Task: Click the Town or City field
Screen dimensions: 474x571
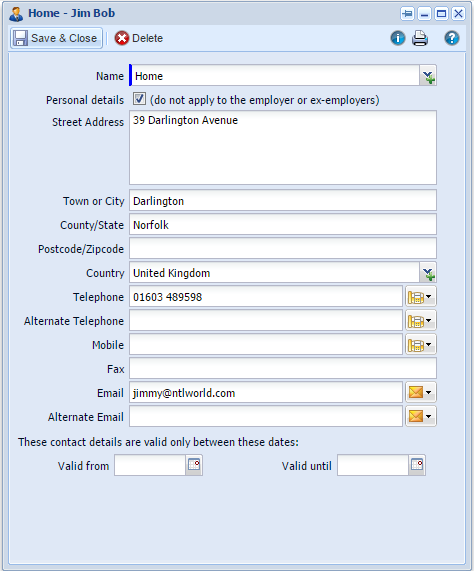Action: tap(283, 201)
